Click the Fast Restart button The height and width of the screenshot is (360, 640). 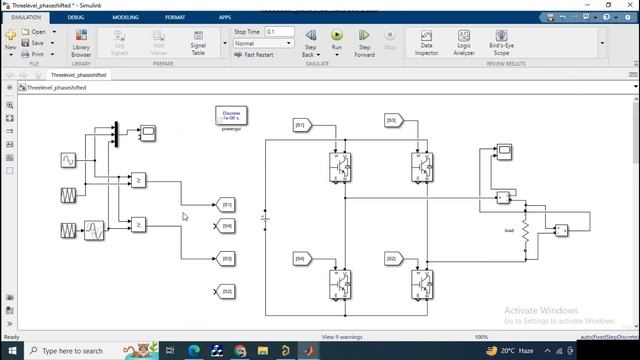pos(254,55)
